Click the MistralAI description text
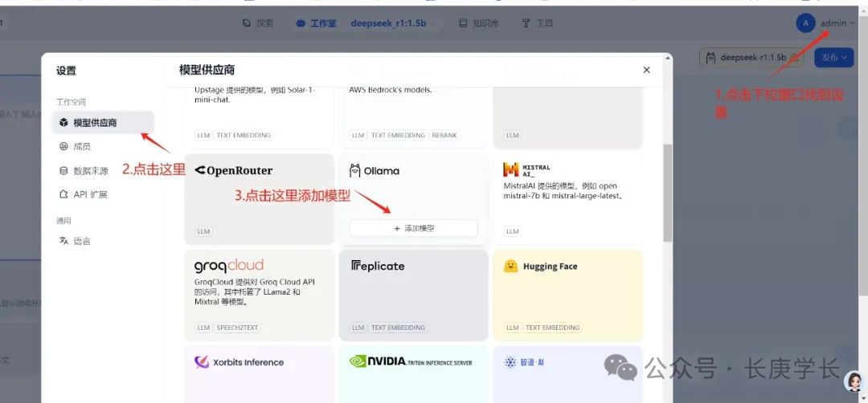This screenshot has height=403, width=868. pyautogui.click(x=563, y=191)
